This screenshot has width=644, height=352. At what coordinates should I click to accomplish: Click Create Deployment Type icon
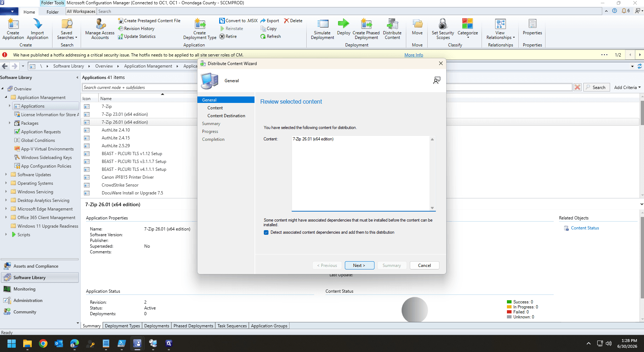tap(200, 29)
